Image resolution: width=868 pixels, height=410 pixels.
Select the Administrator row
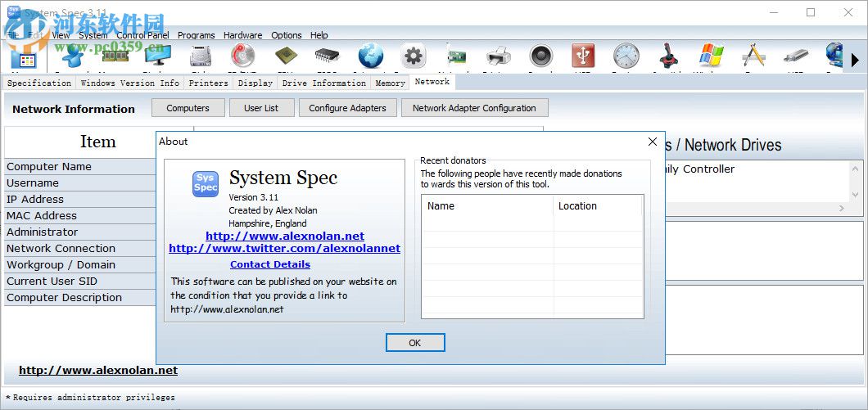pos(81,232)
